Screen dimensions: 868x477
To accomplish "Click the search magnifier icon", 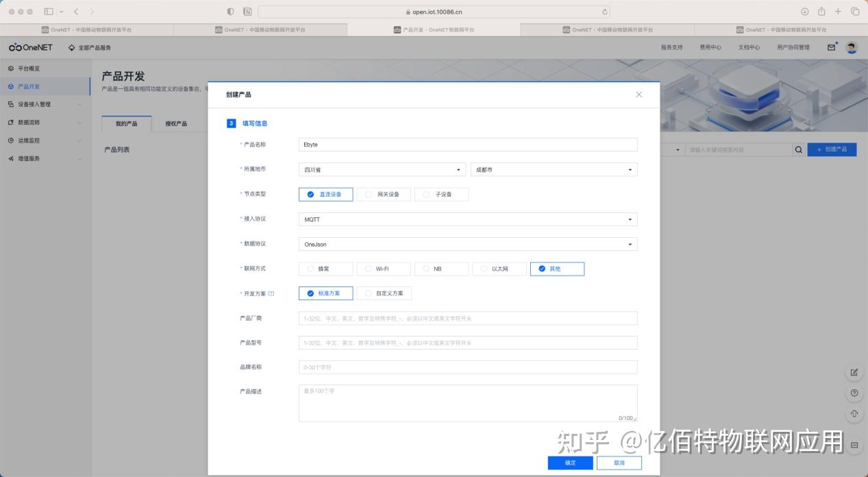I will click(x=799, y=149).
